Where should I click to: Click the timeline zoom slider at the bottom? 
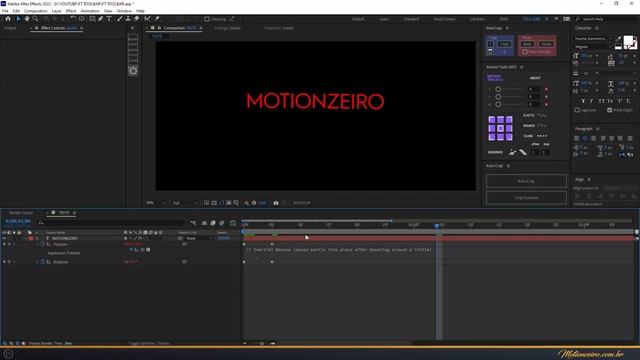[x=262, y=343]
